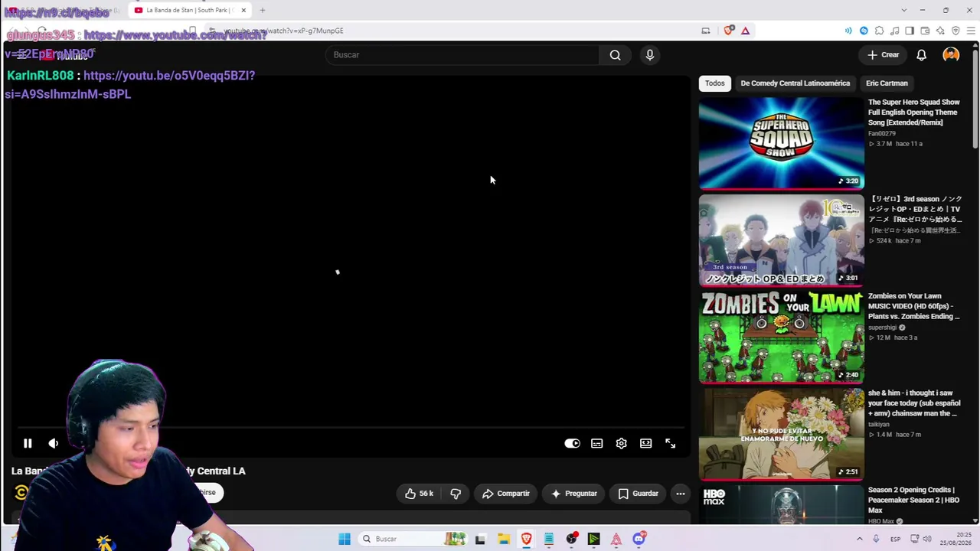The height and width of the screenshot is (551, 980).
Task: Switch the ESP keyboard language
Action: (895, 539)
